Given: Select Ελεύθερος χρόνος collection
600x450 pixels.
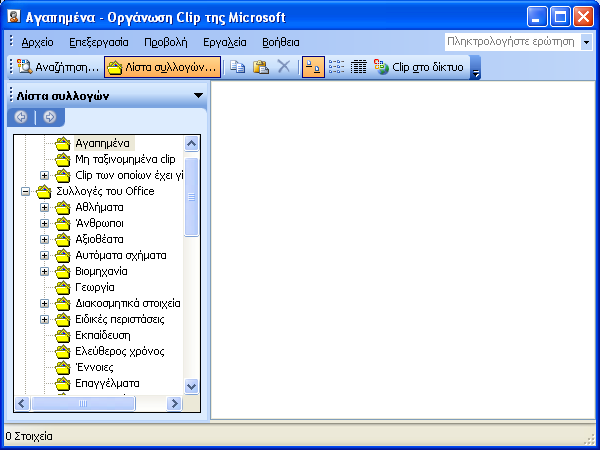Looking at the screenshot, I should click(x=119, y=352).
